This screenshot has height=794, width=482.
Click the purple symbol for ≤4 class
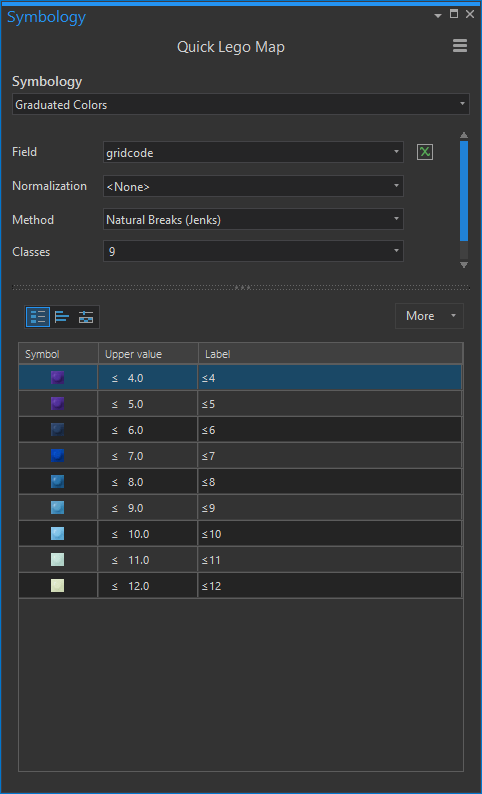[x=58, y=377]
